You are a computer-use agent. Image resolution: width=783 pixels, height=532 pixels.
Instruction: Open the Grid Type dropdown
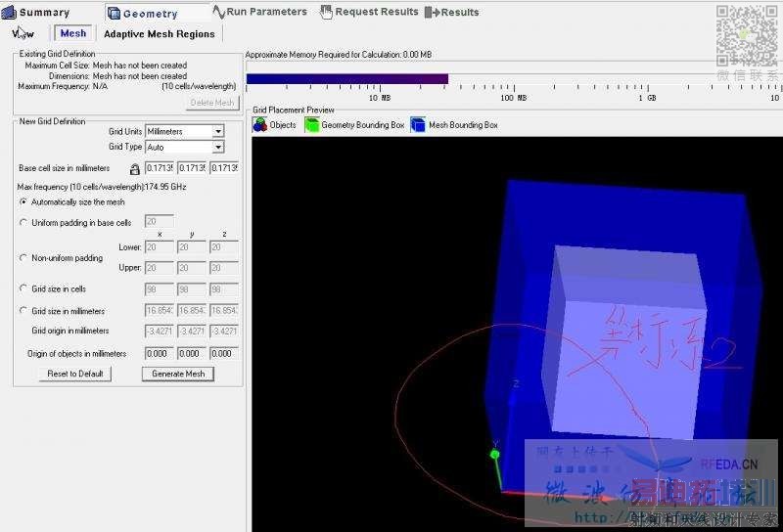tap(218, 148)
